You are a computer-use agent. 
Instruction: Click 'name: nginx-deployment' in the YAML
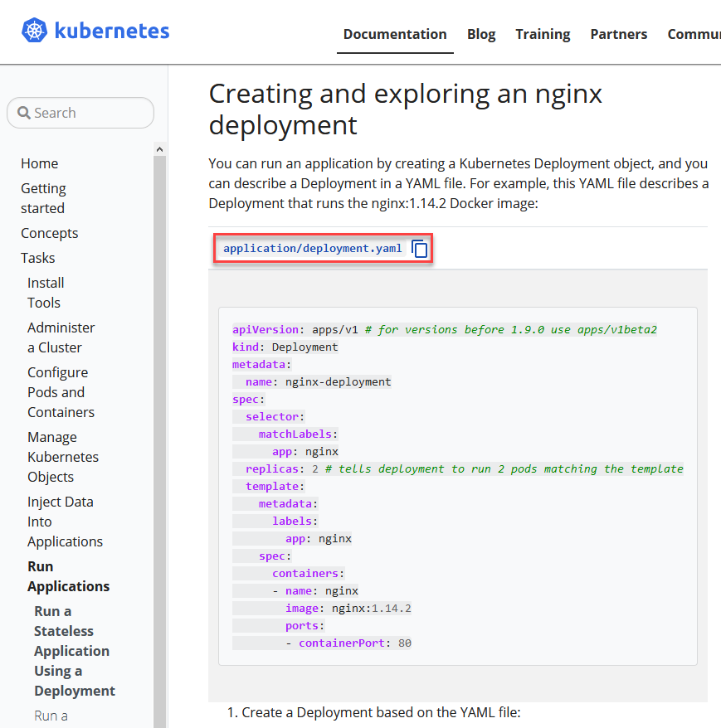319,381
